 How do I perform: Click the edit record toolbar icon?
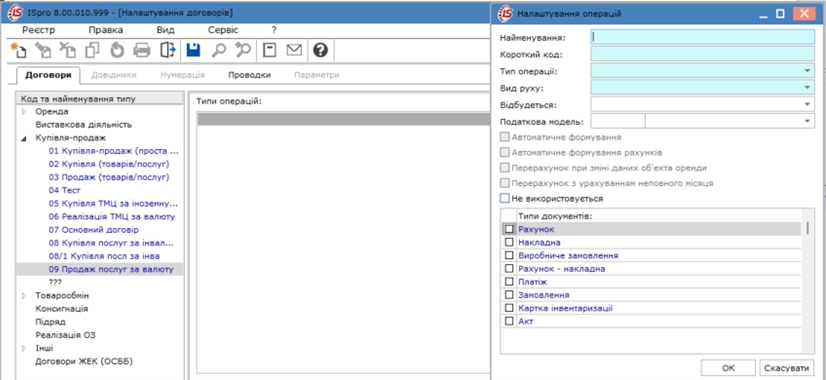[43, 50]
